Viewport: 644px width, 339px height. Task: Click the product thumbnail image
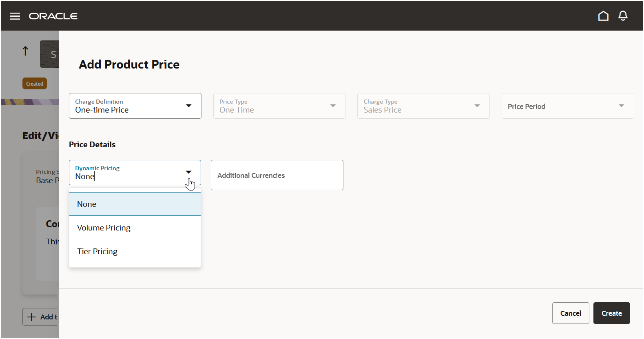tap(50, 54)
